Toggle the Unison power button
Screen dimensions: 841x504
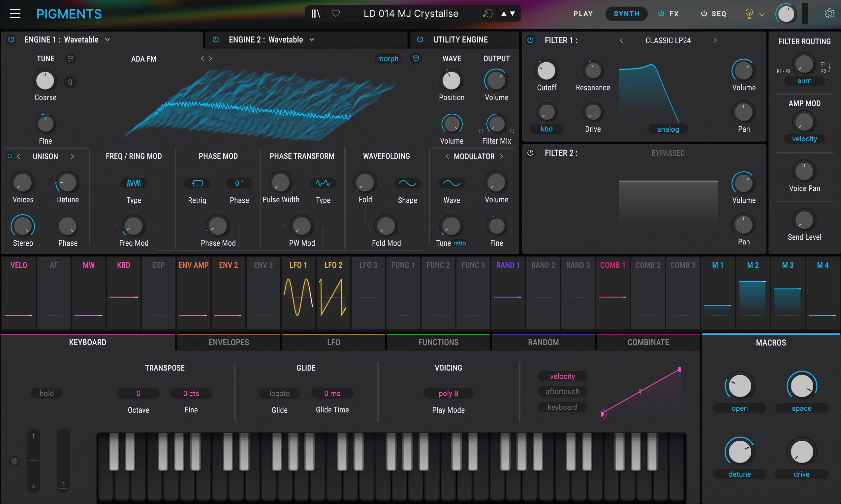coord(10,156)
